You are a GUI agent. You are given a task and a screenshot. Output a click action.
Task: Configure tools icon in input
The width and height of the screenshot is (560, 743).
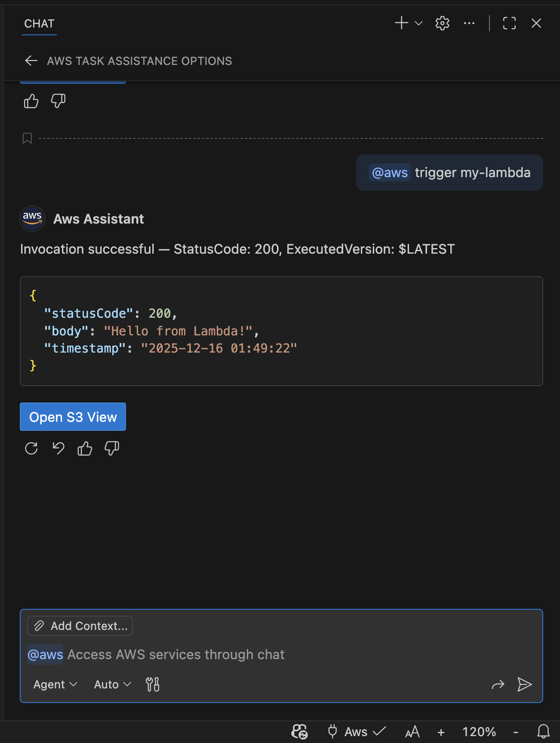click(152, 684)
